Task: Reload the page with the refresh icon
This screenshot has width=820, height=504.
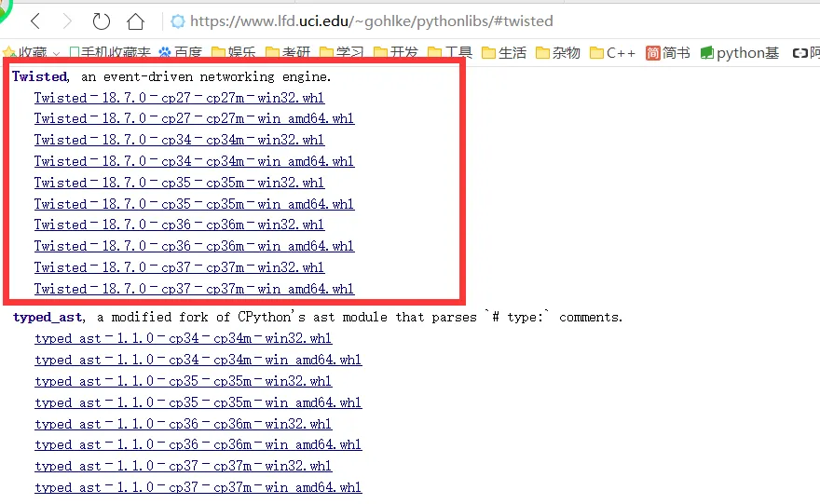Action: pyautogui.click(x=101, y=21)
